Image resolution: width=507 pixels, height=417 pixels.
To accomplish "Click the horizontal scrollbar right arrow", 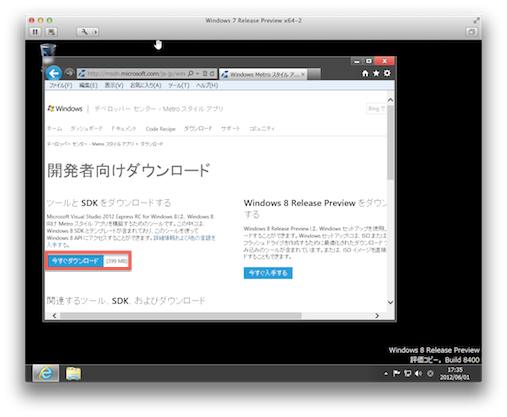I will (x=377, y=315).
